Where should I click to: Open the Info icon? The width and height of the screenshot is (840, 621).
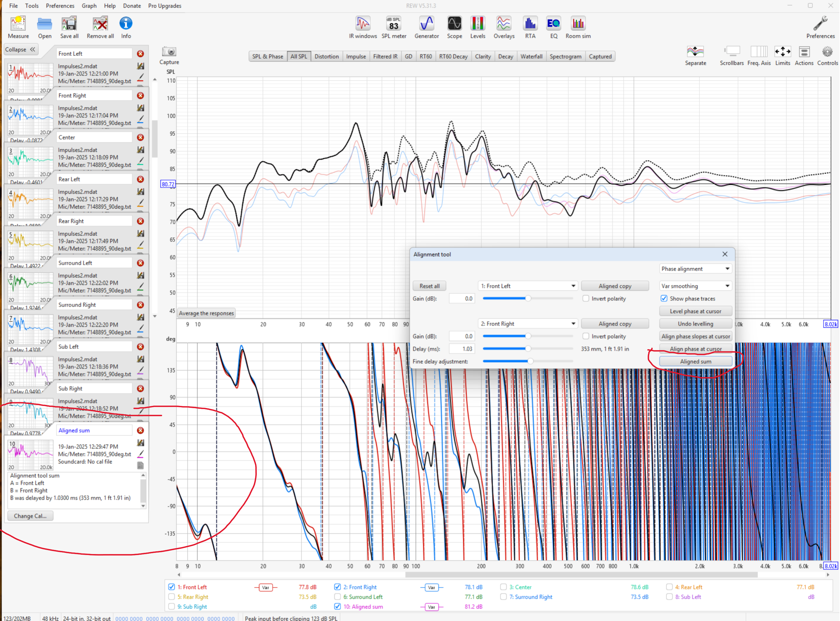pos(126,27)
